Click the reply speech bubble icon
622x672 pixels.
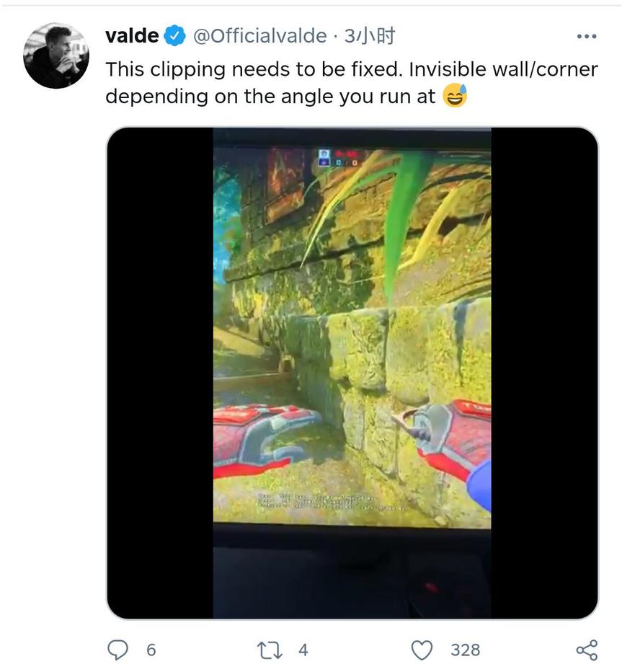coord(117,650)
